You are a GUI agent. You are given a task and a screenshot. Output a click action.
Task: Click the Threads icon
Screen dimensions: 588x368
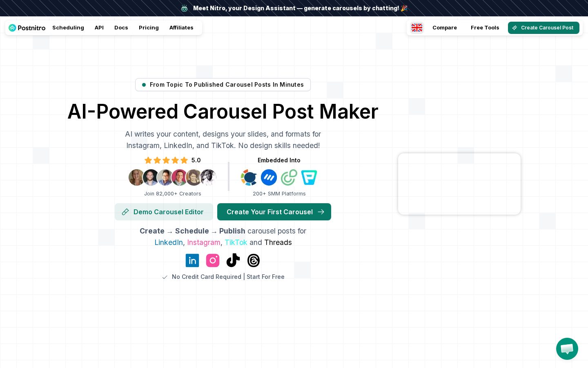(x=254, y=260)
